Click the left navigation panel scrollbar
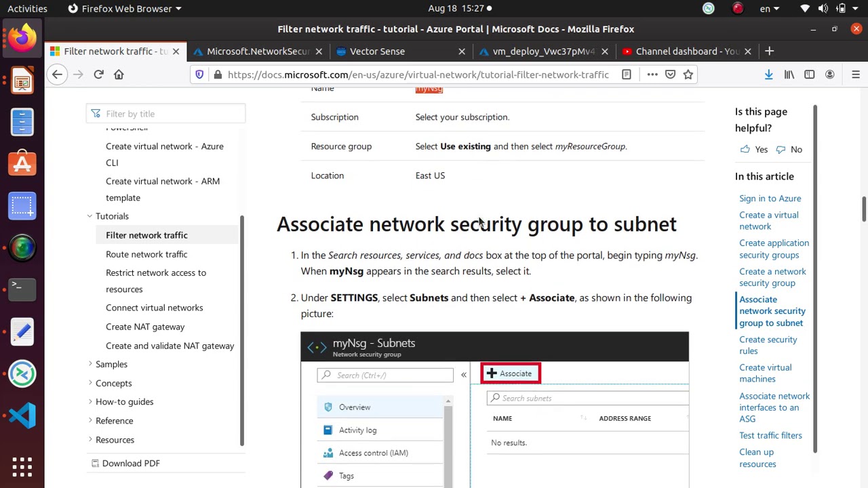Screen dimensions: 868x488 [241, 330]
